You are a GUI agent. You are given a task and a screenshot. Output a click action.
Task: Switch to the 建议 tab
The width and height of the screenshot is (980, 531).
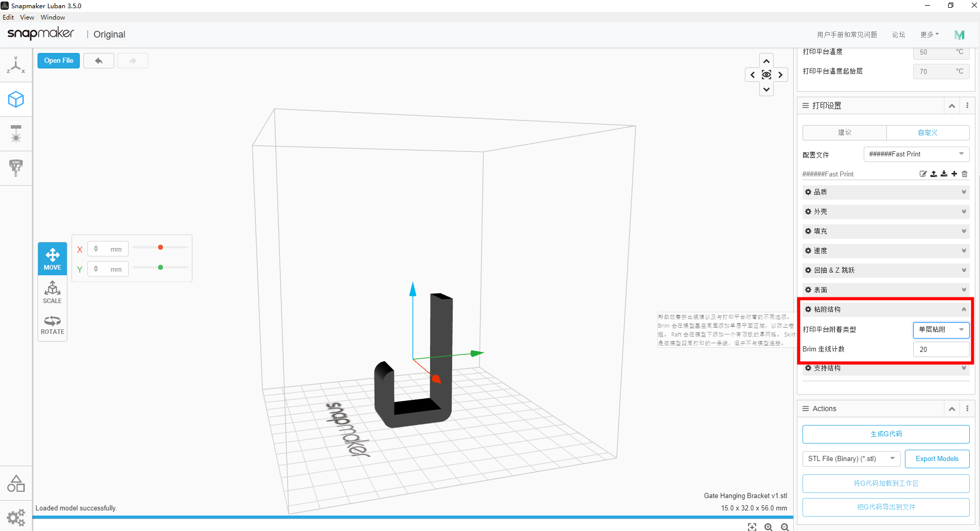(845, 133)
